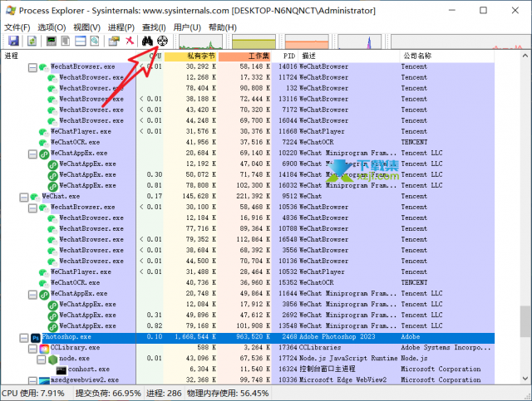The width and height of the screenshot is (532, 401).
Task: Click the binoculars Find Handle icon
Action: click(148, 41)
